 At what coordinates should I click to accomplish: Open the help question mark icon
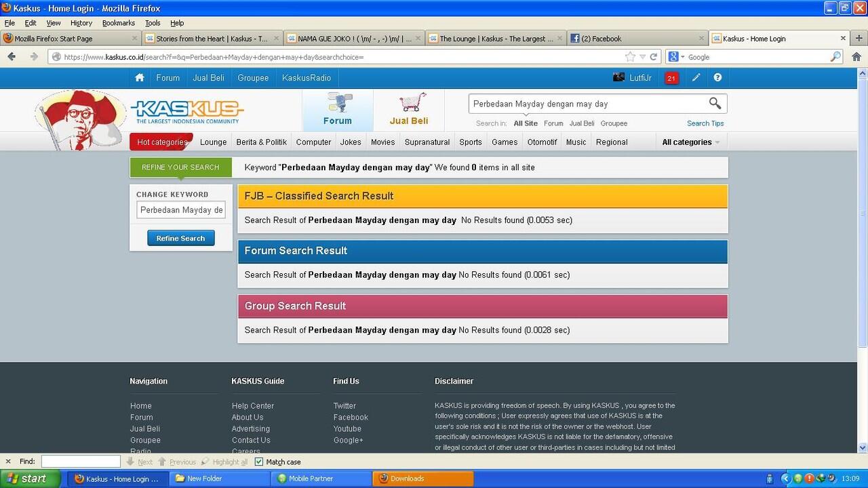(717, 78)
